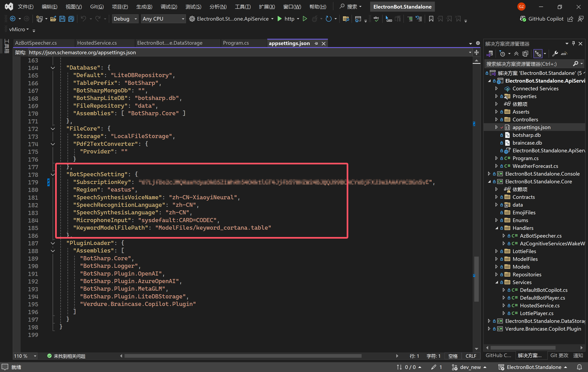The height and width of the screenshot is (372, 588).
Task: Open the 工具(T) tools menu
Action: click(x=243, y=7)
